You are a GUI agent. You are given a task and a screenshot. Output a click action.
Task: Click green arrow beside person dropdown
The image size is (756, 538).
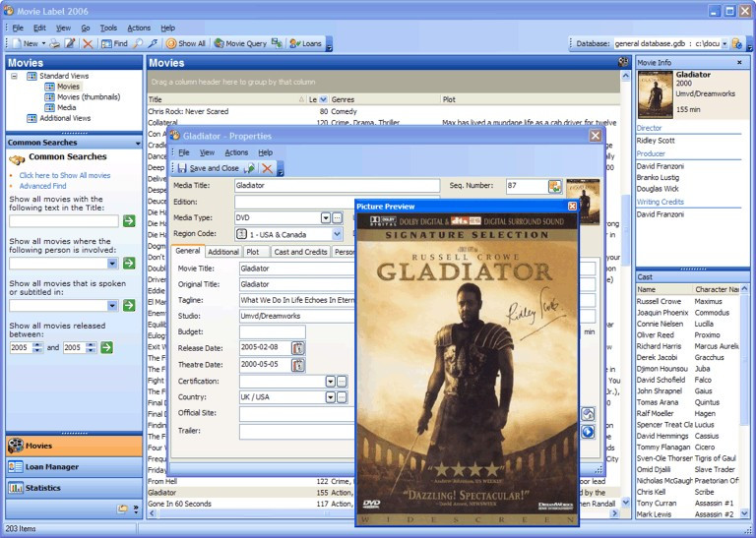click(129, 263)
